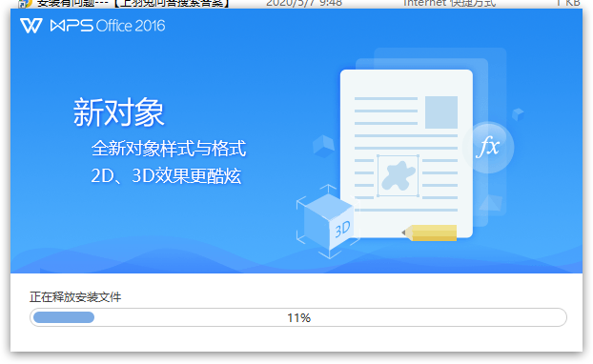Image resolution: width=593 pixels, height=364 pixels.
Task: Click the 3D cube illustration icon
Action: coord(328,221)
